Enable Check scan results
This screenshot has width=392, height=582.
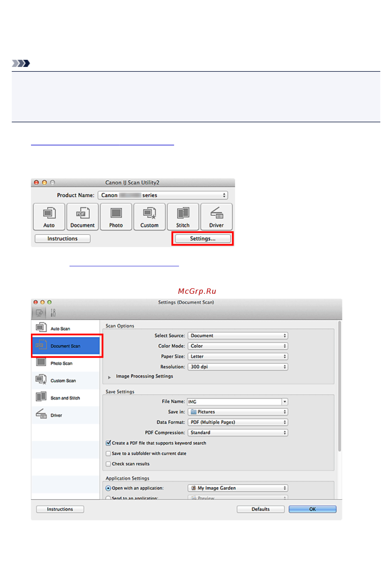pos(108,464)
